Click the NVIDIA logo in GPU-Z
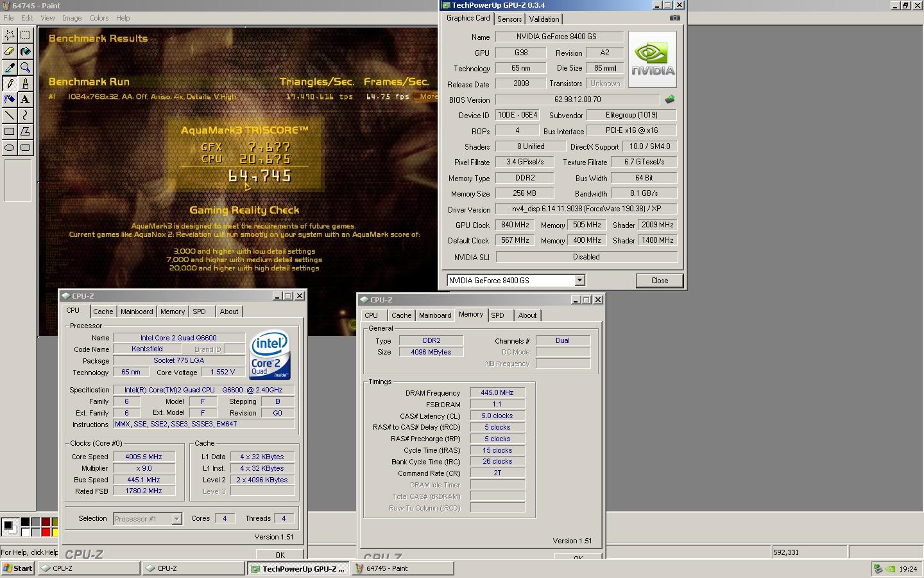 pos(653,60)
